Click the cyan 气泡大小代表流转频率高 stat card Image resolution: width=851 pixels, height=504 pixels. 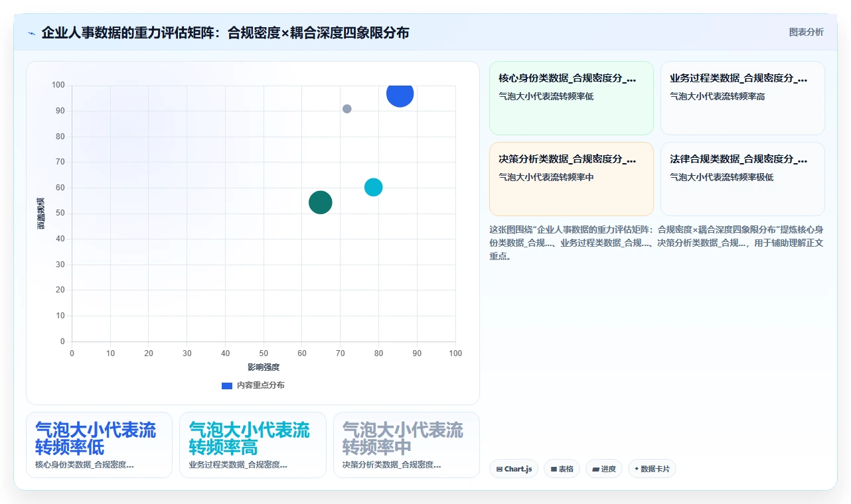[253, 445]
